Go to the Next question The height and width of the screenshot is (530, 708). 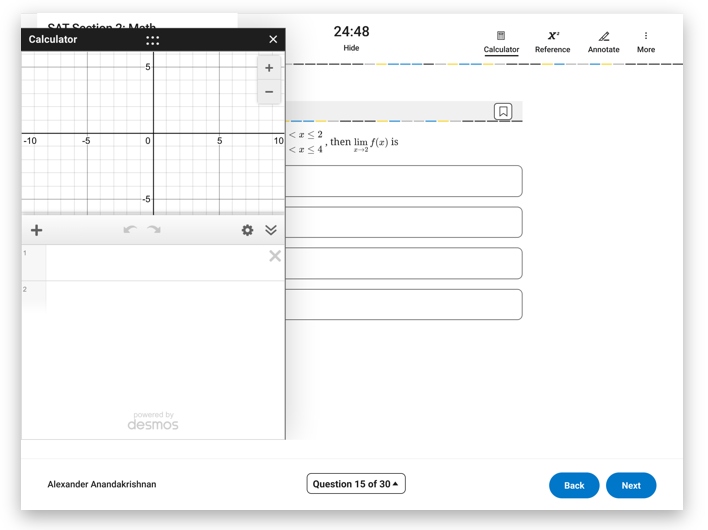click(631, 485)
